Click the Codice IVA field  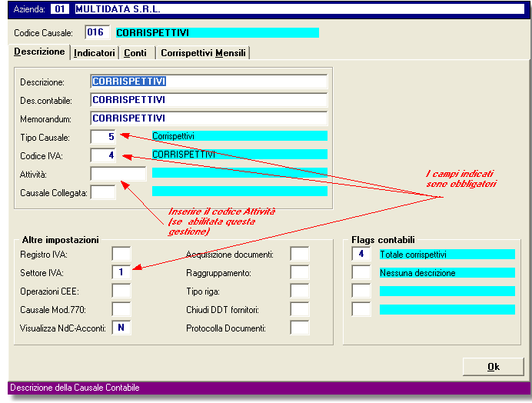point(103,155)
